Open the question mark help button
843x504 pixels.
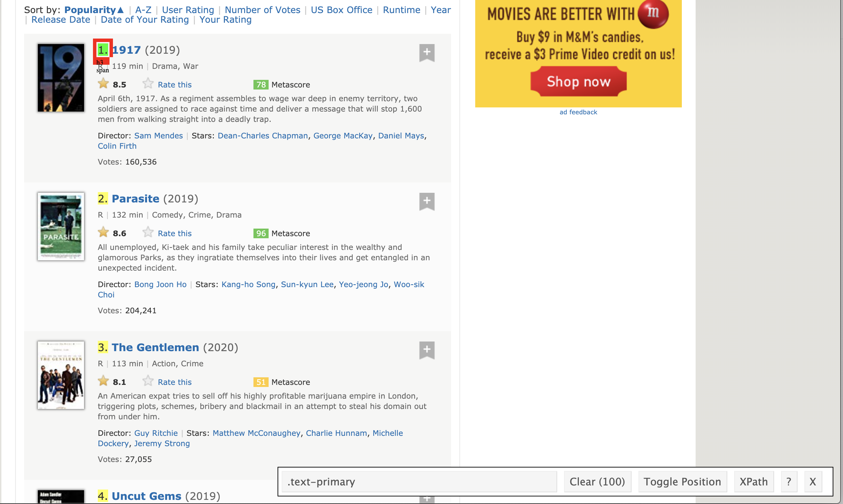pyautogui.click(x=789, y=482)
